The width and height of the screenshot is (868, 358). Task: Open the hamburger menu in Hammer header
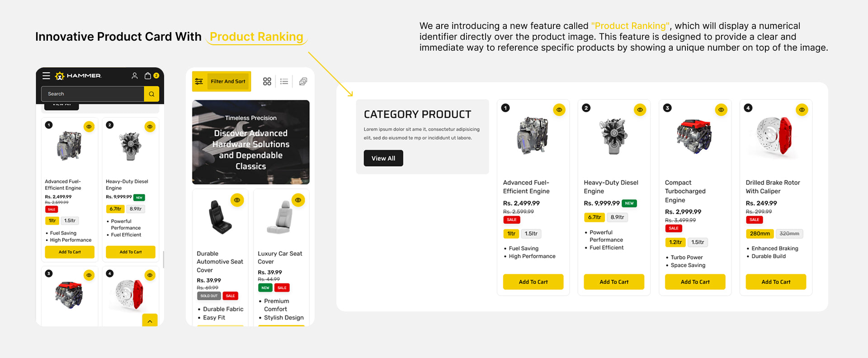pyautogui.click(x=46, y=76)
